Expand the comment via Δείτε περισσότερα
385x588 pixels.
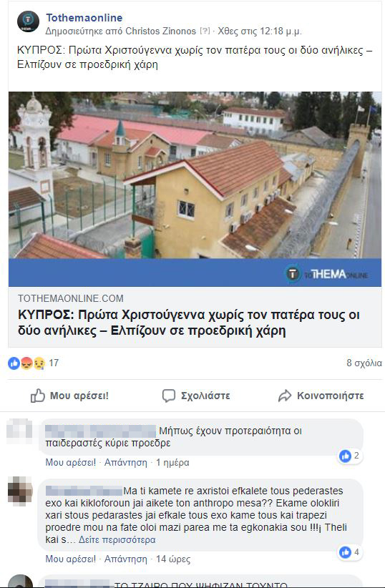click(117, 540)
